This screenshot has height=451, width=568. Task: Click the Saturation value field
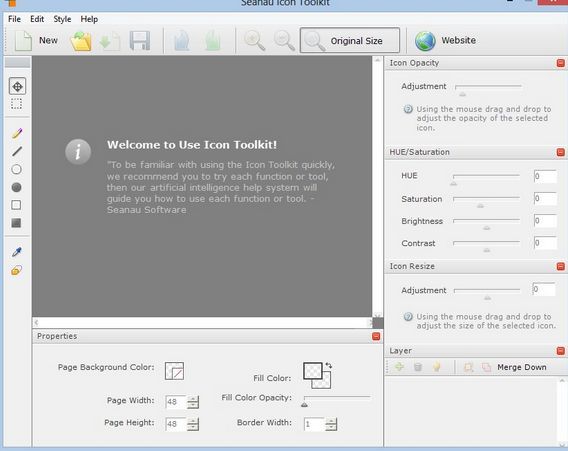(545, 199)
